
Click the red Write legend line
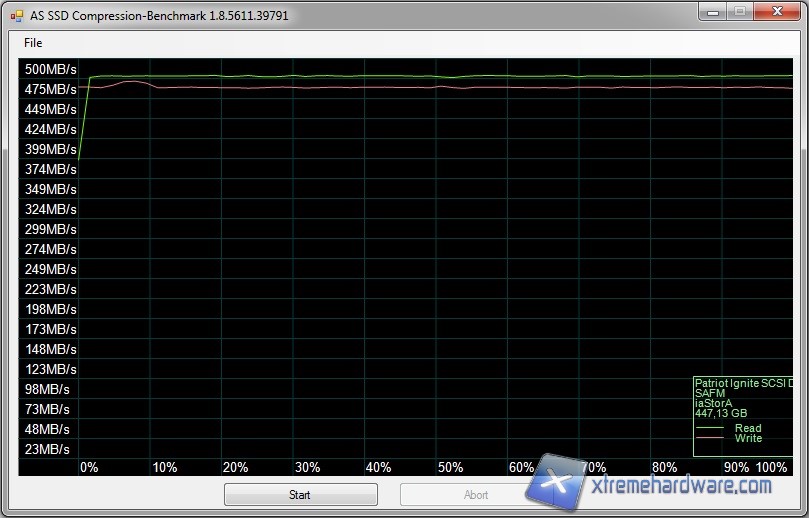click(711, 438)
